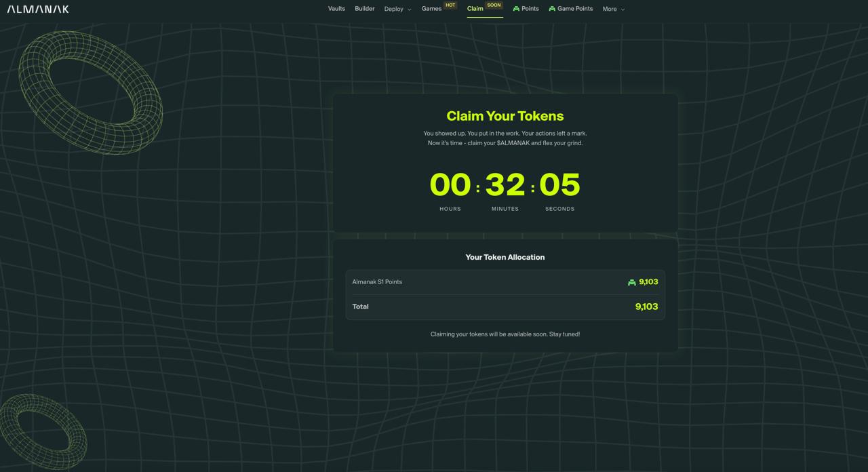Open the More menu chevron
Screen dimensions: 868x472
[623, 9]
